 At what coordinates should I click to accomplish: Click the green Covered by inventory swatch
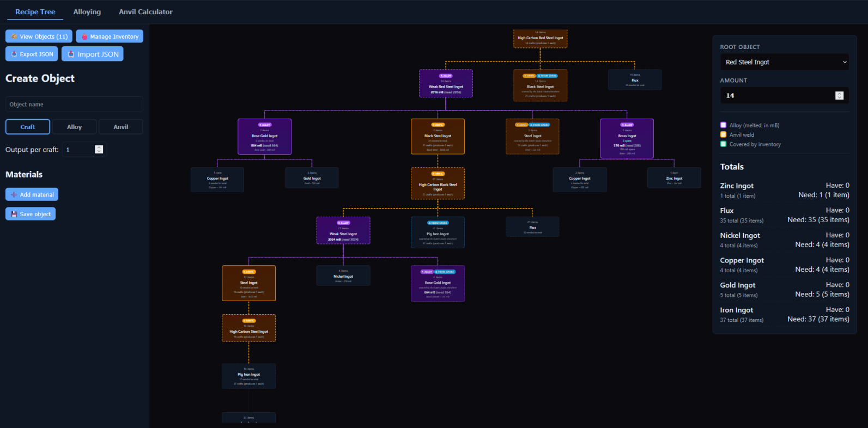coord(724,144)
